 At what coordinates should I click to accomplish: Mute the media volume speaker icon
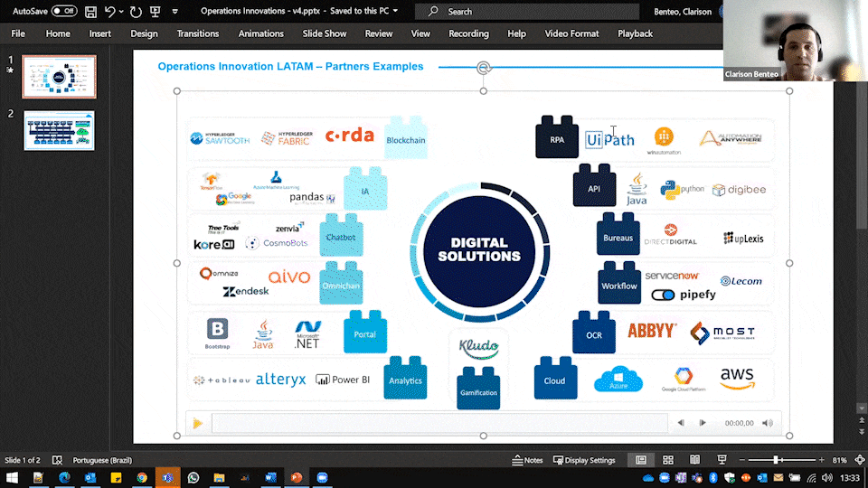[768, 423]
